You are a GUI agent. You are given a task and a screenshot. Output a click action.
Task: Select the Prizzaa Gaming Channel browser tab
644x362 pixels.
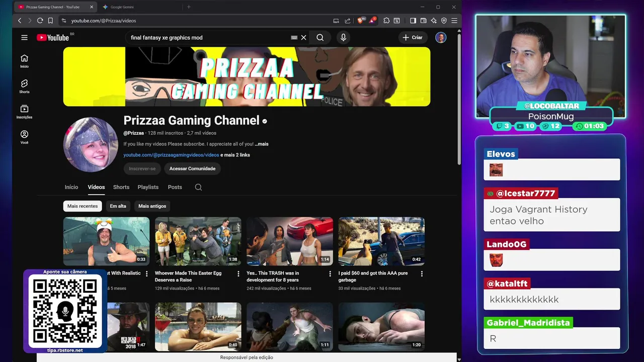55,7
